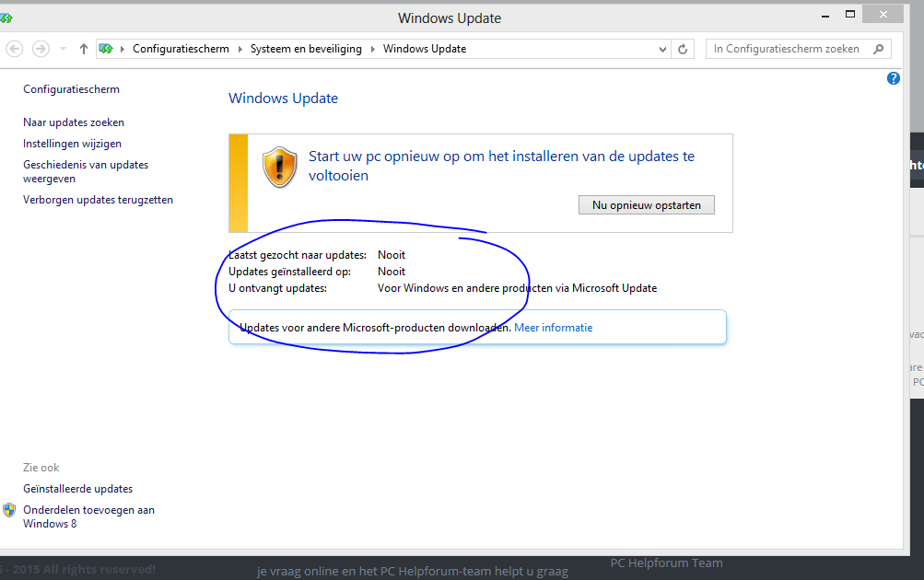The height and width of the screenshot is (580, 924).
Task: Open Help with the blue question mark
Action: (894, 78)
